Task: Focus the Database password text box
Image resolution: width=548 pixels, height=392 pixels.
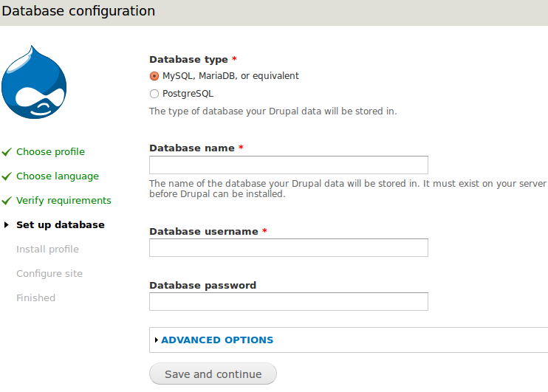Action: tap(288, 302)
